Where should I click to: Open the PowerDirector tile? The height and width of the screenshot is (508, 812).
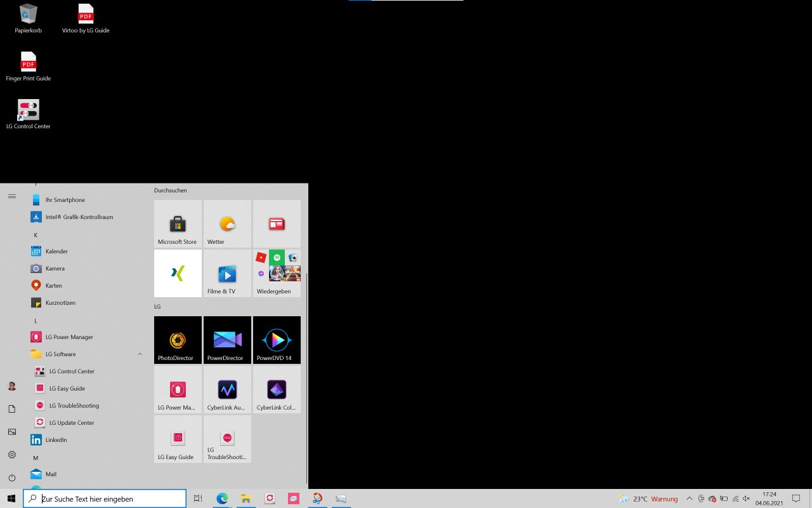click(x=227, y=340)
